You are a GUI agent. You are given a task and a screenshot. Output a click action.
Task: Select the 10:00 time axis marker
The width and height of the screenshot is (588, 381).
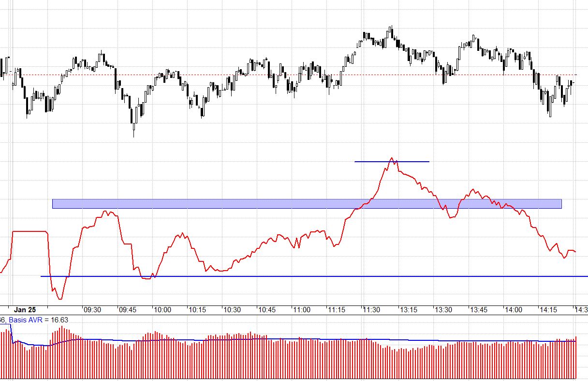click(162, 310)
